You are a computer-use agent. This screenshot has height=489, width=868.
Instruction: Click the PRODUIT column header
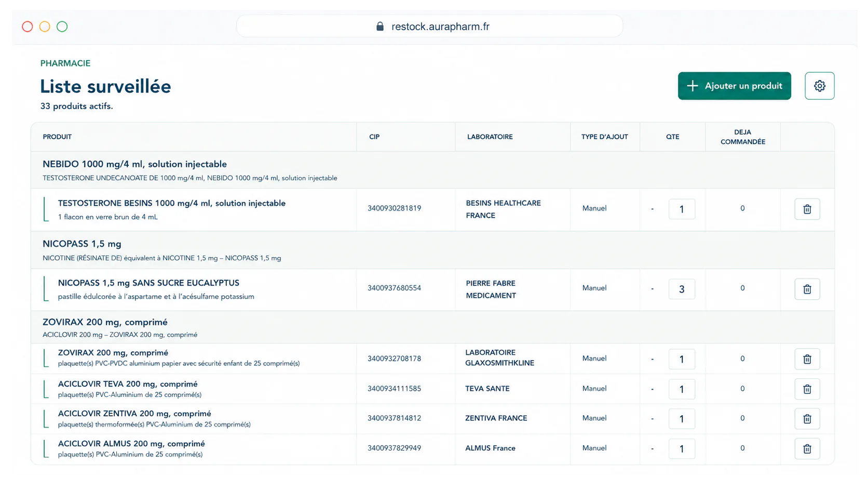pyautogui.click(x=57, y=137)
